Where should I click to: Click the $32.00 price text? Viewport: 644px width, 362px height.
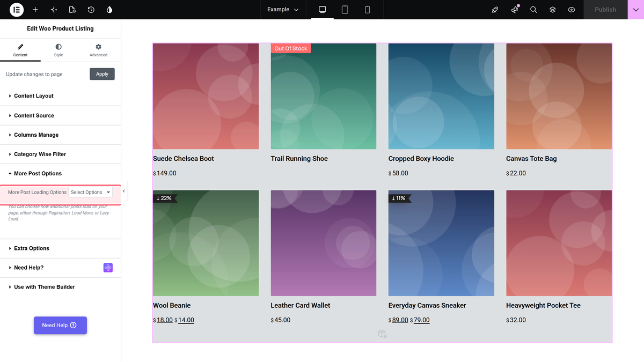pyautogui.click(x=516, y=320)
